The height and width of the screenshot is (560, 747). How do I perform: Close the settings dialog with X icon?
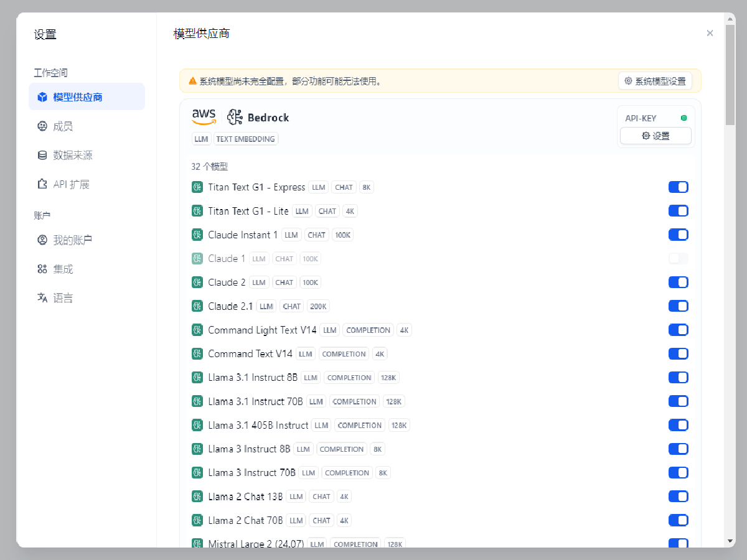710,34
